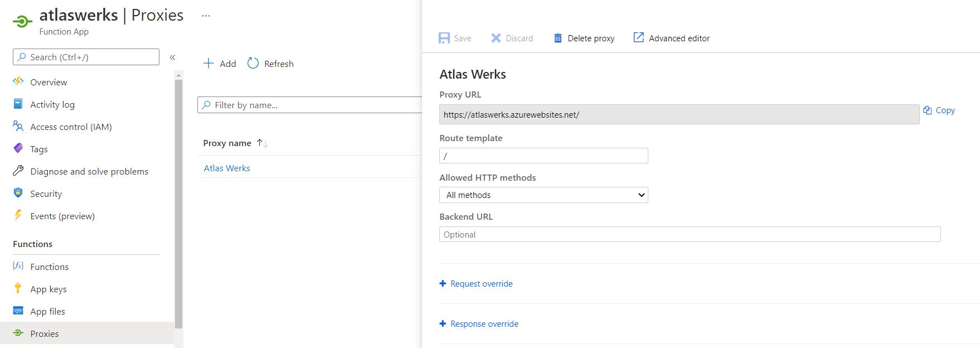Click Discard button label
Image resolution: width=980 pixels, height=348 pixels.
click(519, 38)
